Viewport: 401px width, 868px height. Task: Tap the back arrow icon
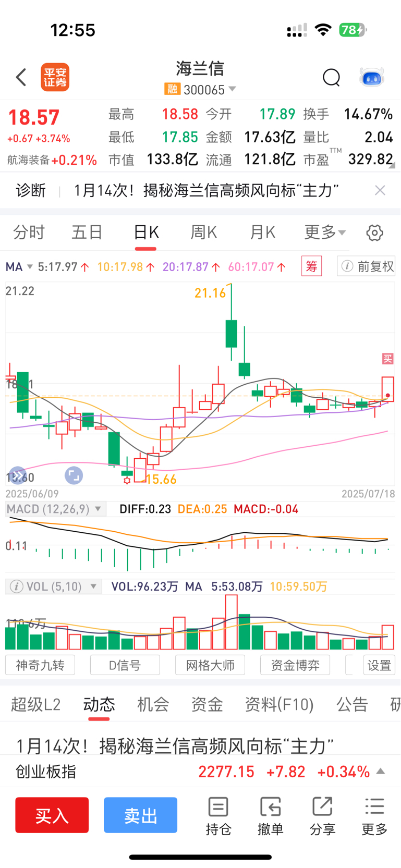[21, 77]
